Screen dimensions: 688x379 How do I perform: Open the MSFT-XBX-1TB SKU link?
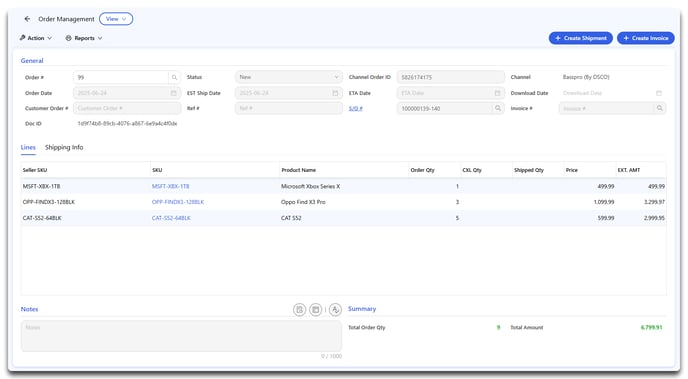(170, 186)
